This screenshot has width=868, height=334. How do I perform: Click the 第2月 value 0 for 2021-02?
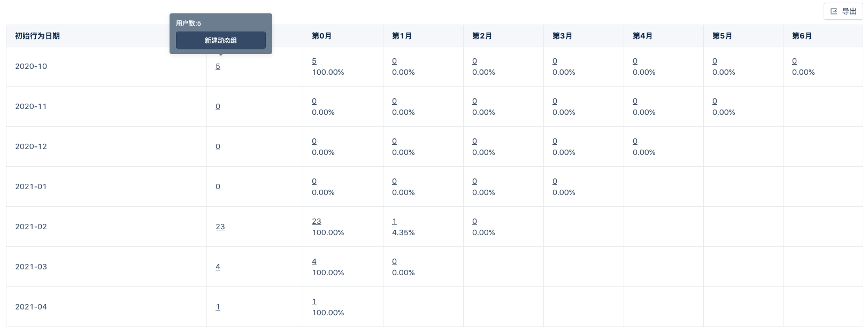tap(474, 221)
